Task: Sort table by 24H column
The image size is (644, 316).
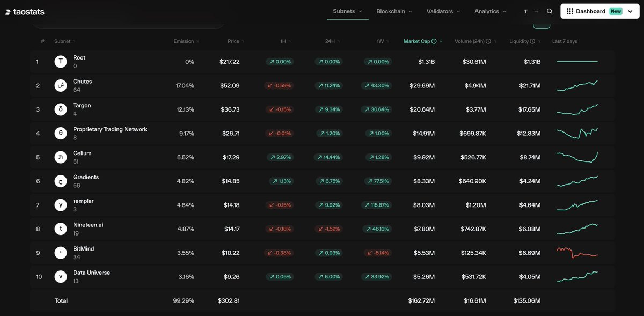Action: (x=332, y=41)
